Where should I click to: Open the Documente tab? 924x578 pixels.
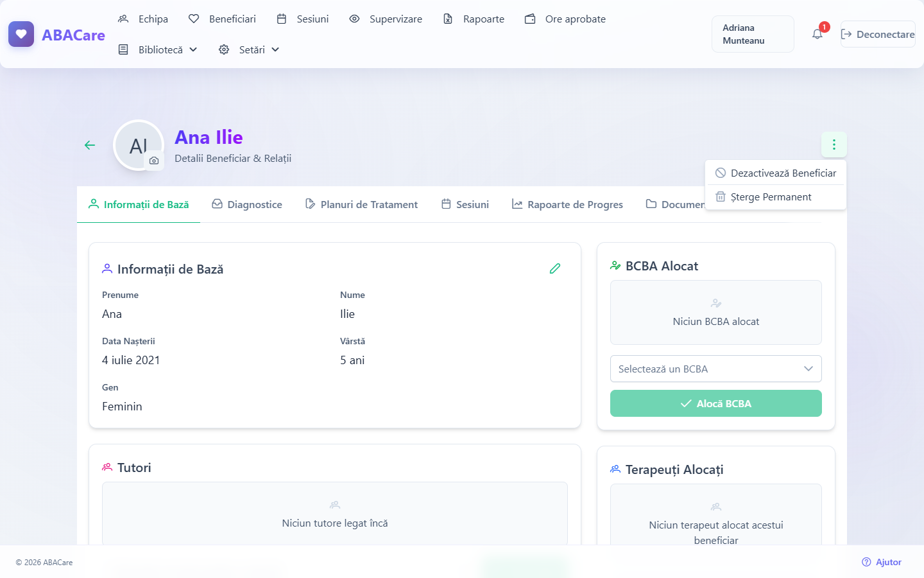(676, 204)
